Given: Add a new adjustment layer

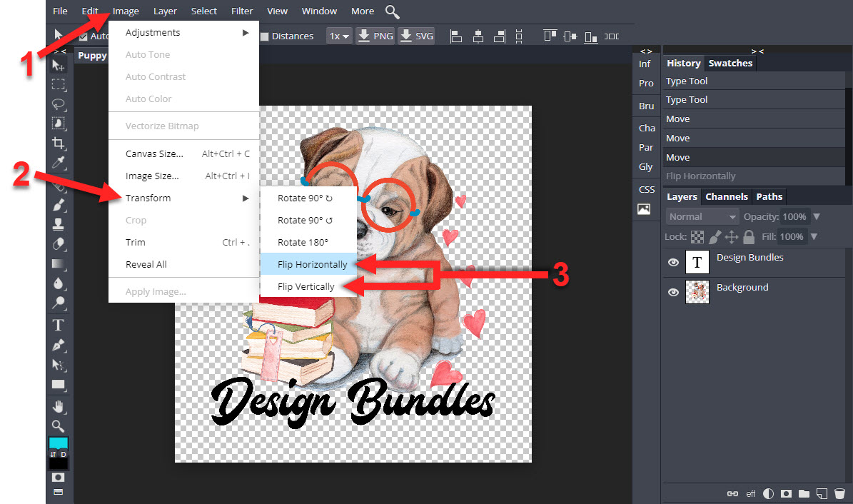Looking at the screenshot, I should tap(768, 494).
